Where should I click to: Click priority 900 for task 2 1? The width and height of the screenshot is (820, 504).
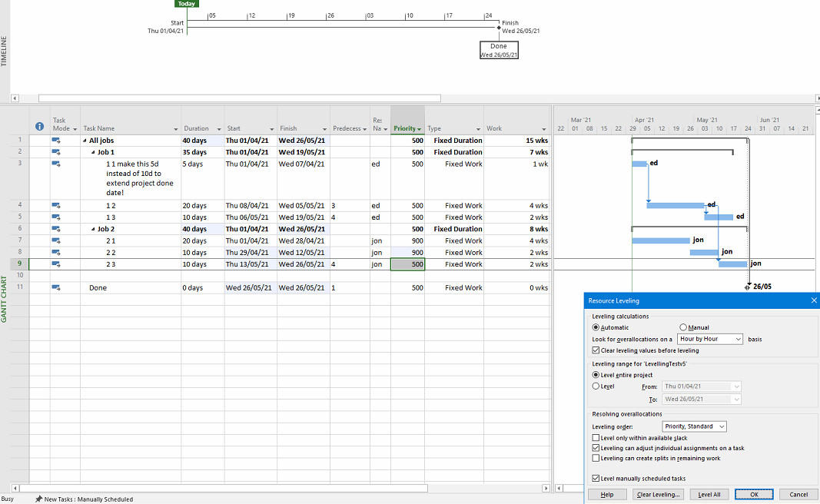[407, 240]
